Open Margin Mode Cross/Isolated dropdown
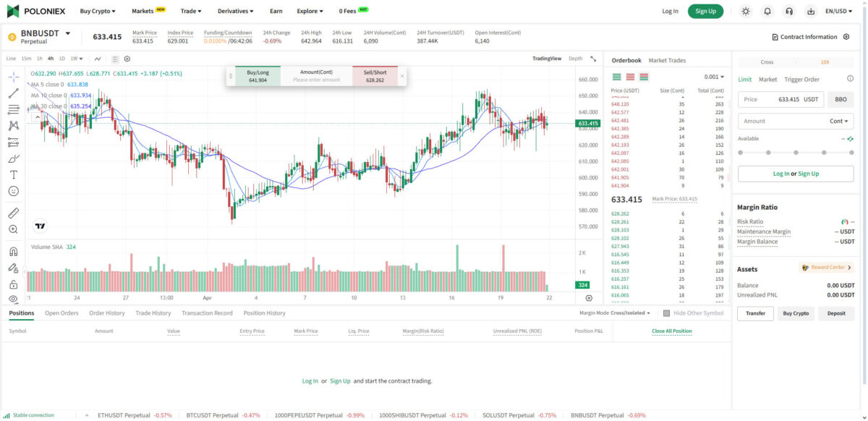This screenshot has height=421, width=868. [615, 313]
